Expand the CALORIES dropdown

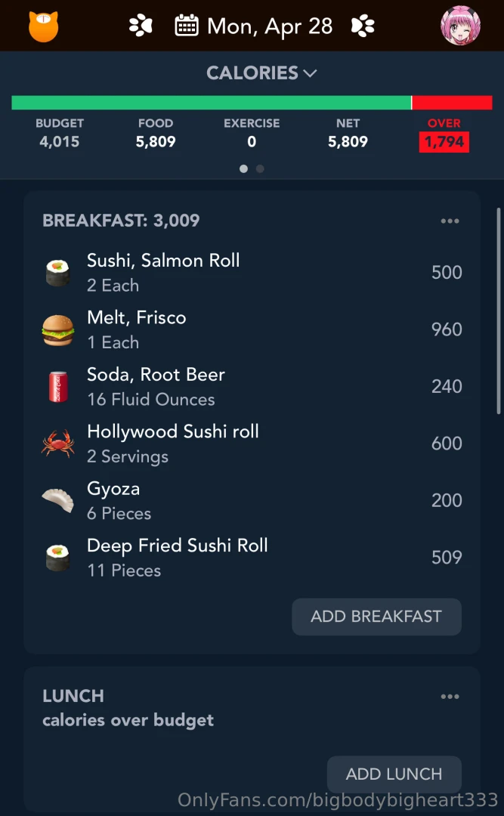click(261, 73)
